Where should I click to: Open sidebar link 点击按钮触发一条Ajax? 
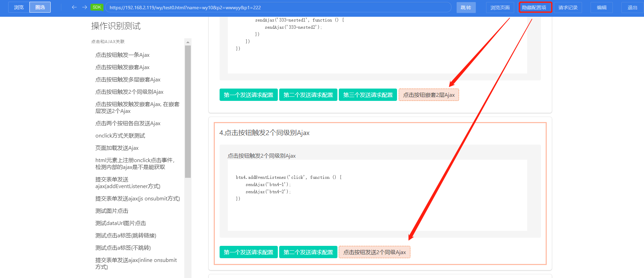tap(122, 55)
